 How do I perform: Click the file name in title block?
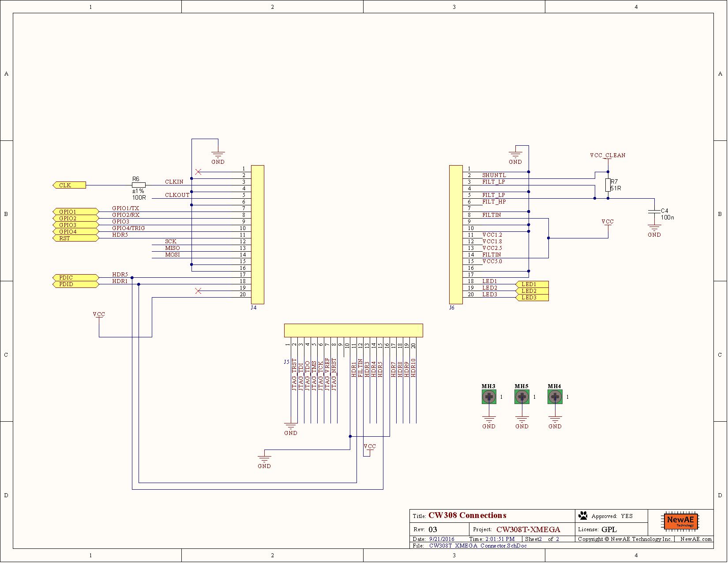click(x=478, y=546)
